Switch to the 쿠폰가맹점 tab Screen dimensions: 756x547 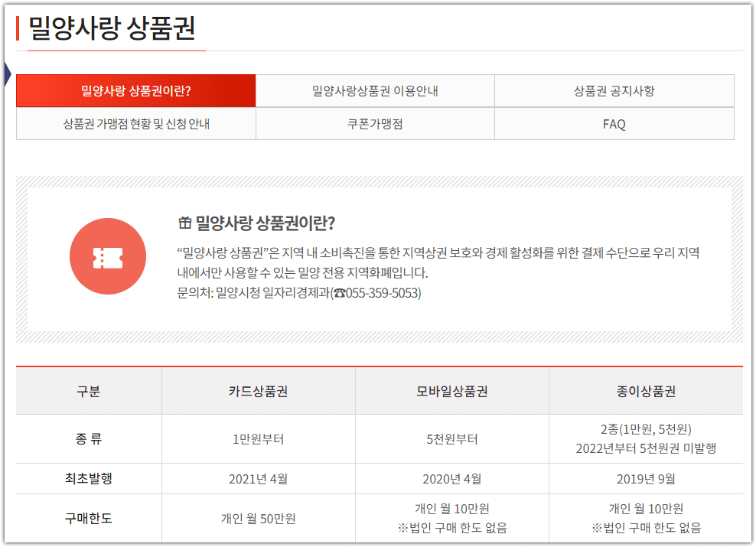[375, 123]
